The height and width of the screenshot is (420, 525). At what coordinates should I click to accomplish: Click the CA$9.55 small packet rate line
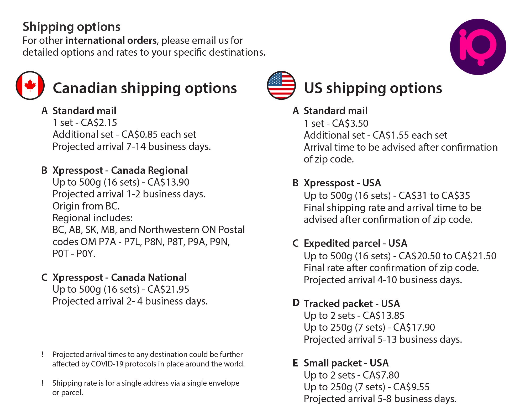[367, 387]
